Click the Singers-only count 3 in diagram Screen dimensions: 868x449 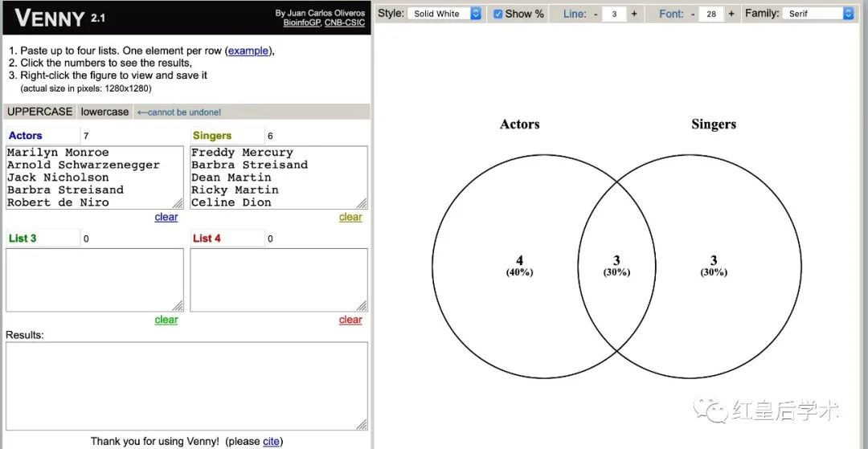(714, 260)
